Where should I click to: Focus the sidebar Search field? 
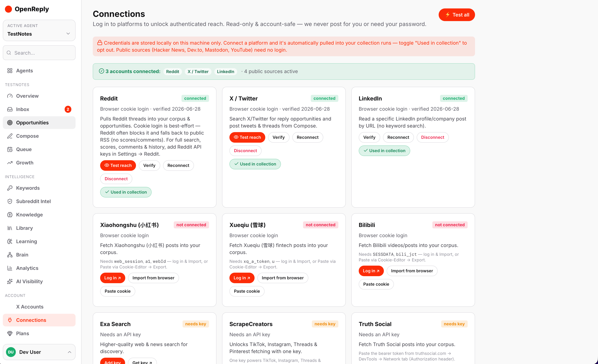pos(39,53)
